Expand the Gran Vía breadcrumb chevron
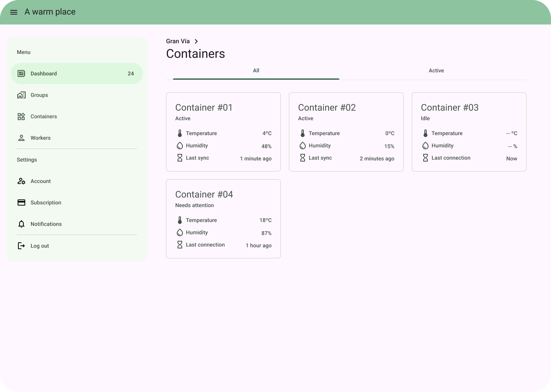Screen dimensions: 551x392 coord(196,41)
